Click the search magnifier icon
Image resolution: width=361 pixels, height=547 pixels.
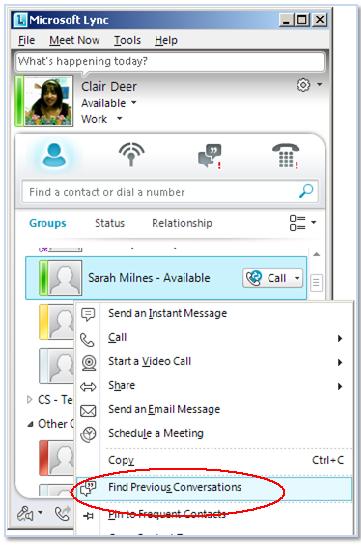(x=306, y=191)
